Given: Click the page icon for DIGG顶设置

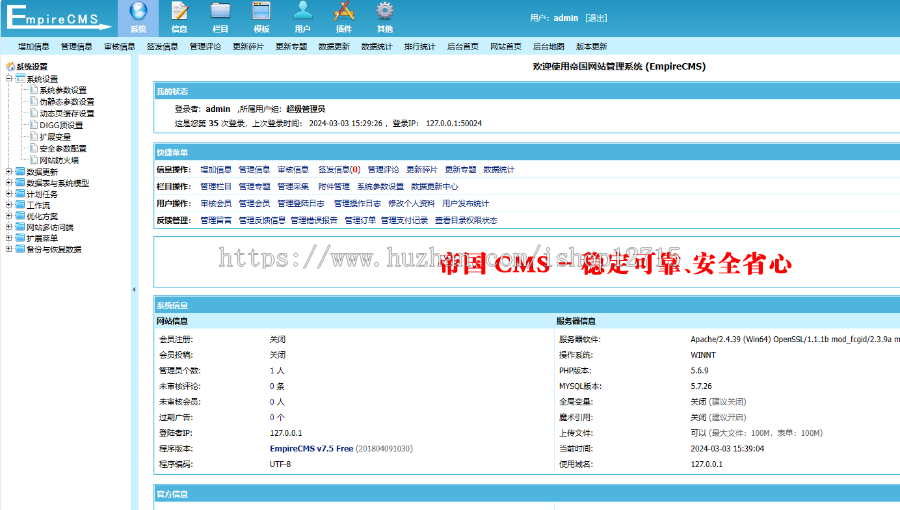Looking at the screenshot, I should 34,124.
